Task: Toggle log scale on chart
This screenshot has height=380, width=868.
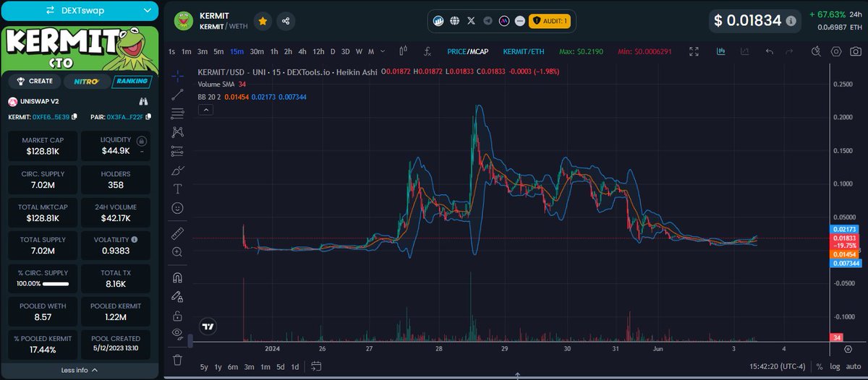Action: (x=835, y=367)
